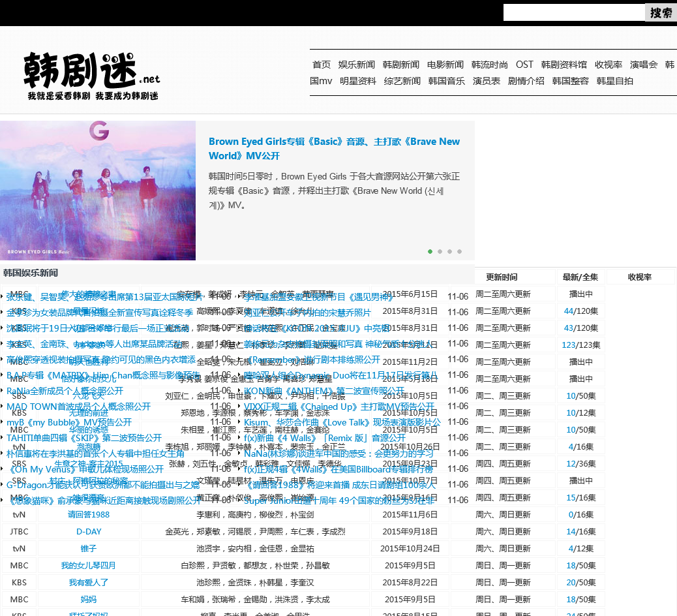Open 明星资料 navigation link
The image size is (677, 616).
358,81
